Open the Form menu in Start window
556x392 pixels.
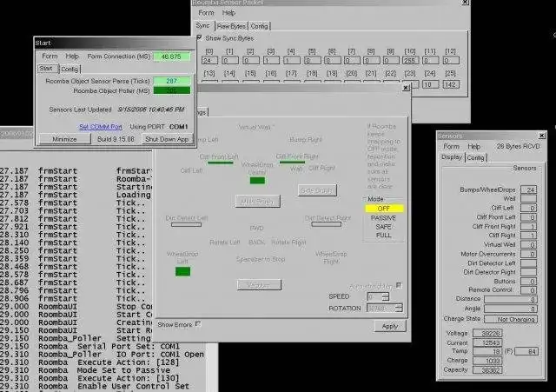(50, 56)
